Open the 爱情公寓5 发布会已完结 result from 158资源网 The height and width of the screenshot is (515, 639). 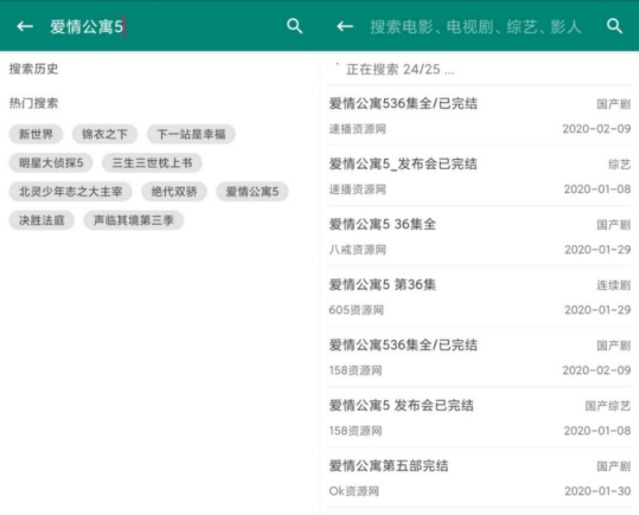(x=480, y=417)
